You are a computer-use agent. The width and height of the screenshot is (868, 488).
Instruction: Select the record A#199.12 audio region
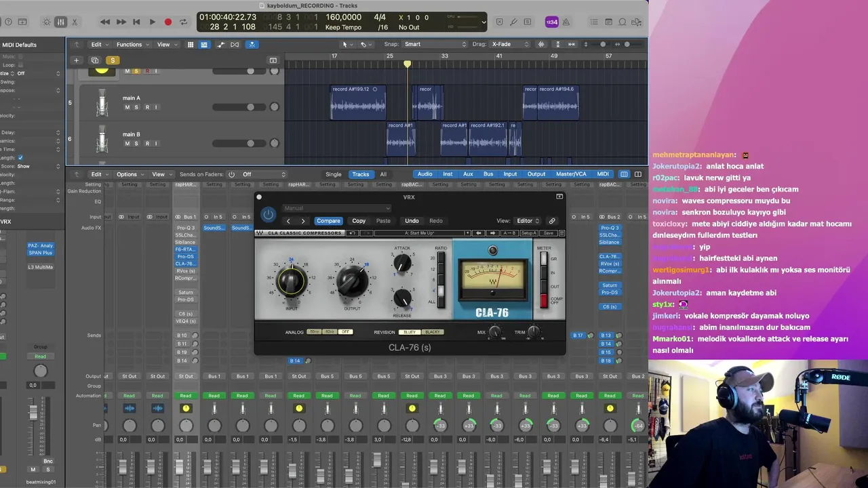[x=358, y=102]
